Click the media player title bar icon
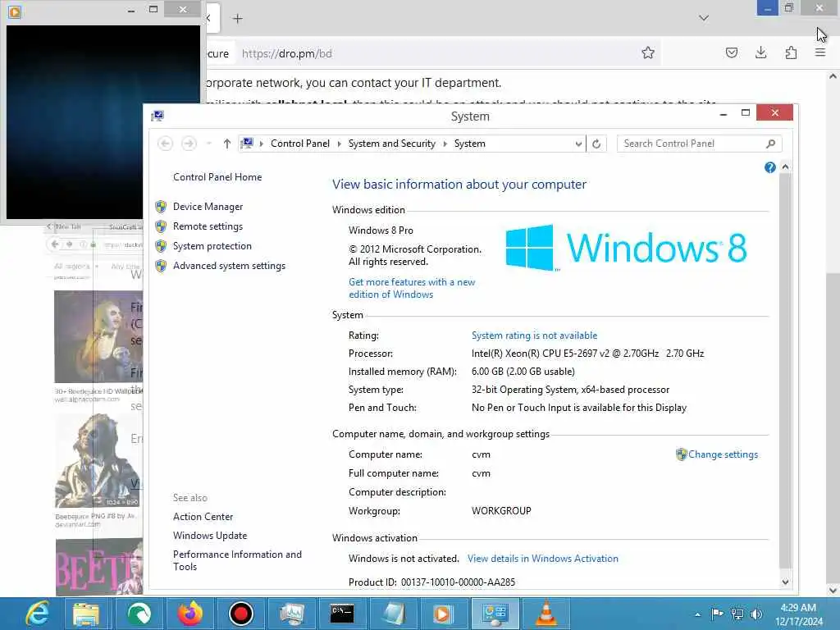Image resolution: width=840 pixels, height=630 pixels. click(x=15, y=11)
